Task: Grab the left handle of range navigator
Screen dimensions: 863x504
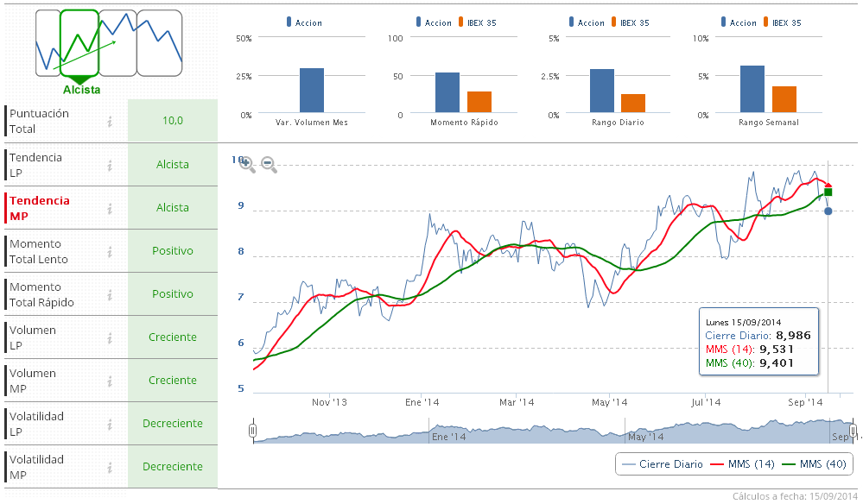Action: (252, 430)
